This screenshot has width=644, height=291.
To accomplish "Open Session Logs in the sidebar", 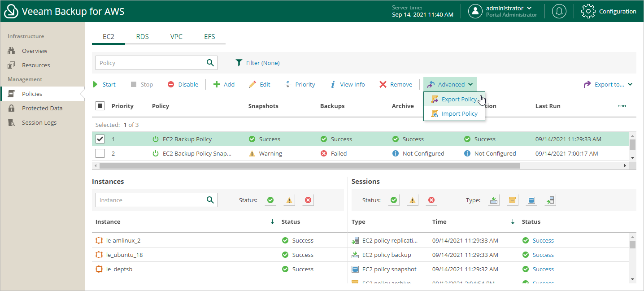I will [x=39, y=122].
